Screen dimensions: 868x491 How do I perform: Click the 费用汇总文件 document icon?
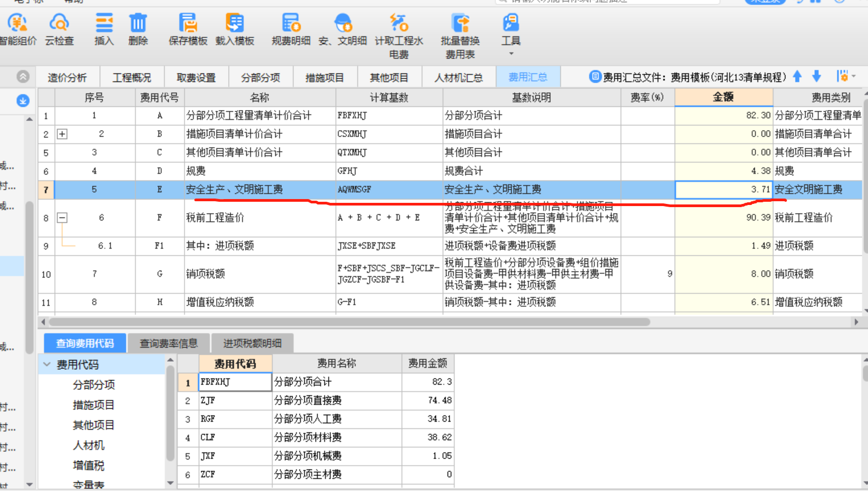coord(595,77)
